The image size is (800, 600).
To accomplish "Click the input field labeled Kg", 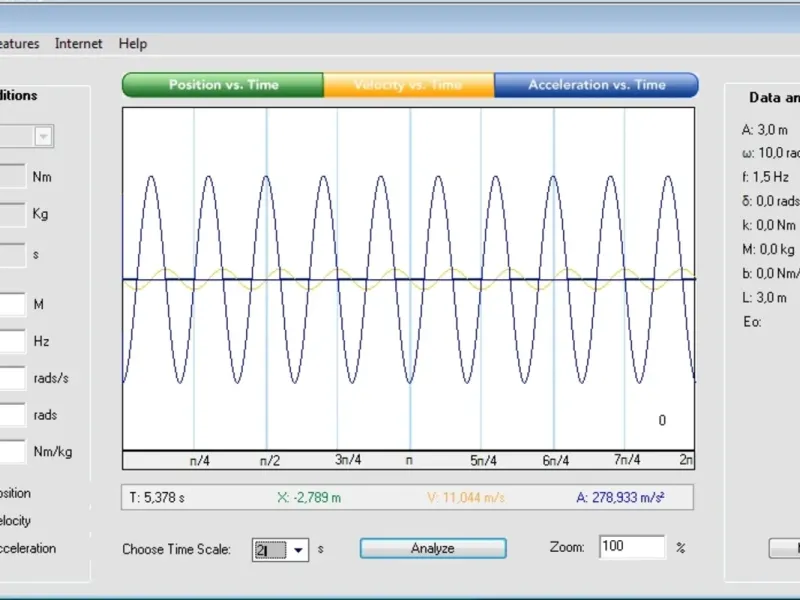I will (12, 214).
